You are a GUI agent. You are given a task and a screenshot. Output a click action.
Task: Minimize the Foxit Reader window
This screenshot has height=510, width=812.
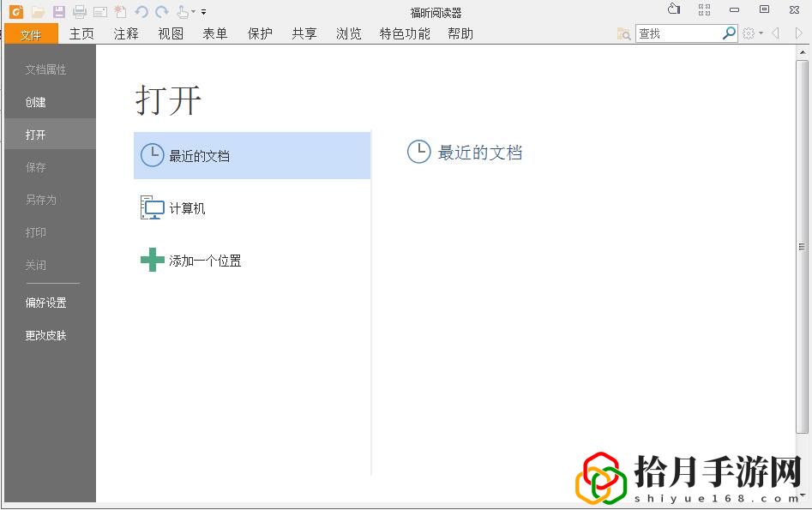click(734, 9)
